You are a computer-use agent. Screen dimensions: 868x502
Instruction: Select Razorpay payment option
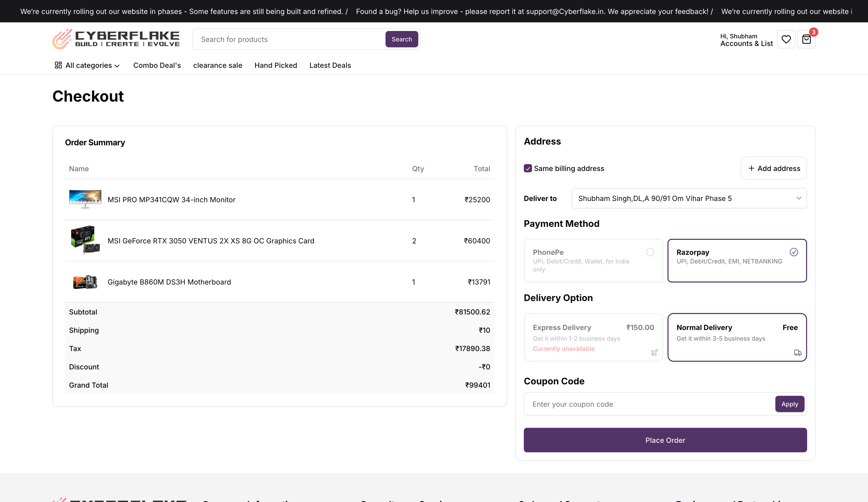737,260
